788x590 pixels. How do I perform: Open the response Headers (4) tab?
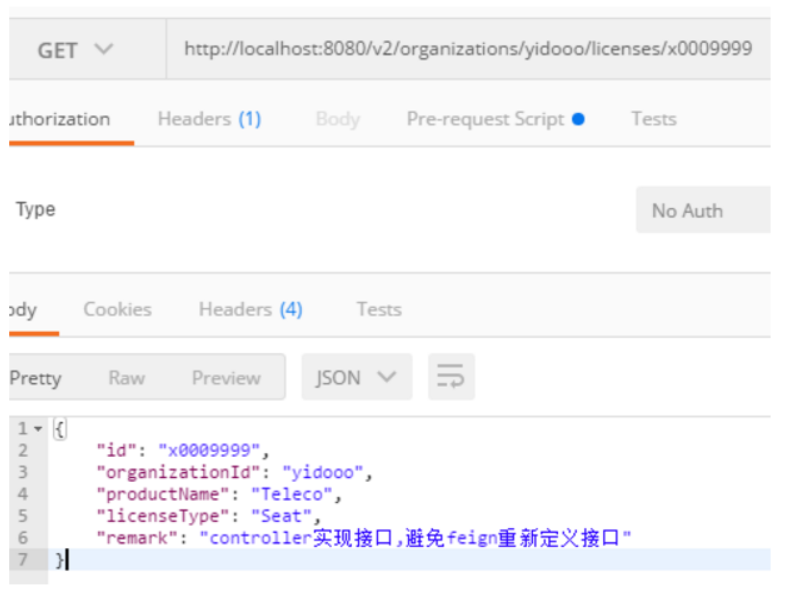tap(251, 310)
